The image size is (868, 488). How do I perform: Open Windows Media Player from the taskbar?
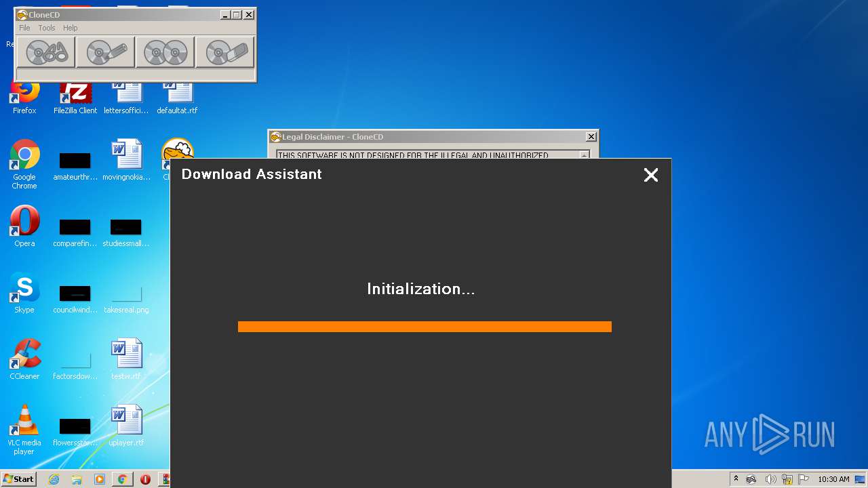click(100, 479)
